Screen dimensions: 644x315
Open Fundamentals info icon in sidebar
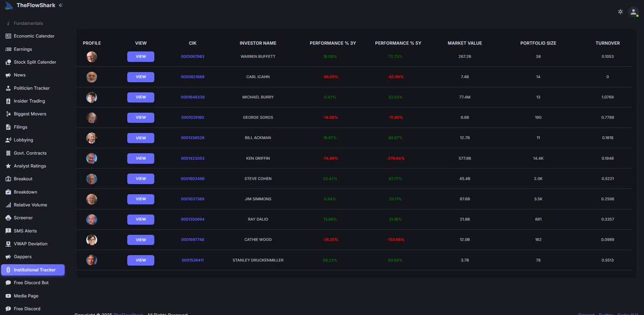(x=8, y=23)
